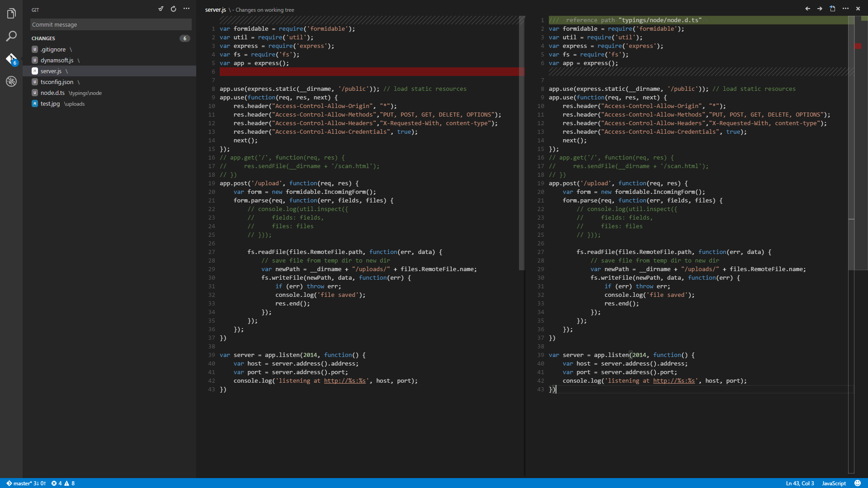Viewport: 868px width, 488px height.
Task: Open diff editor more actions menu
Action: pos(845,9)
